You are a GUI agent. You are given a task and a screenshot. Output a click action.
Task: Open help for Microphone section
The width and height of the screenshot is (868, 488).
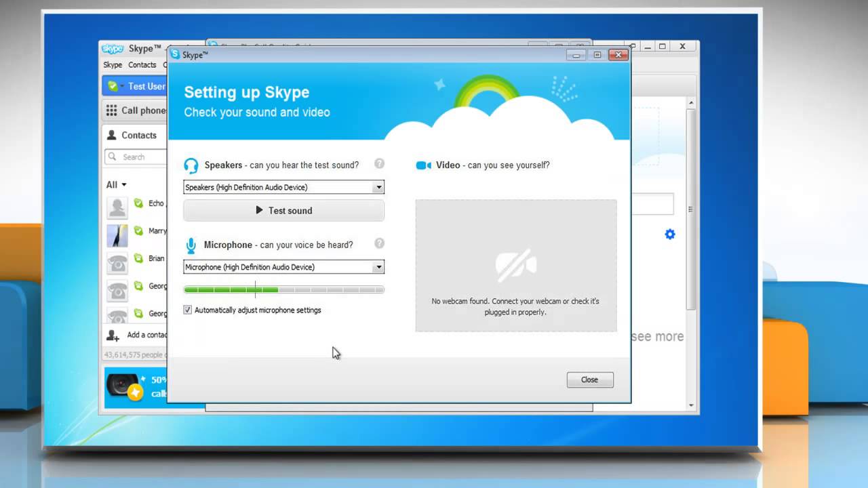pos(379,243)
